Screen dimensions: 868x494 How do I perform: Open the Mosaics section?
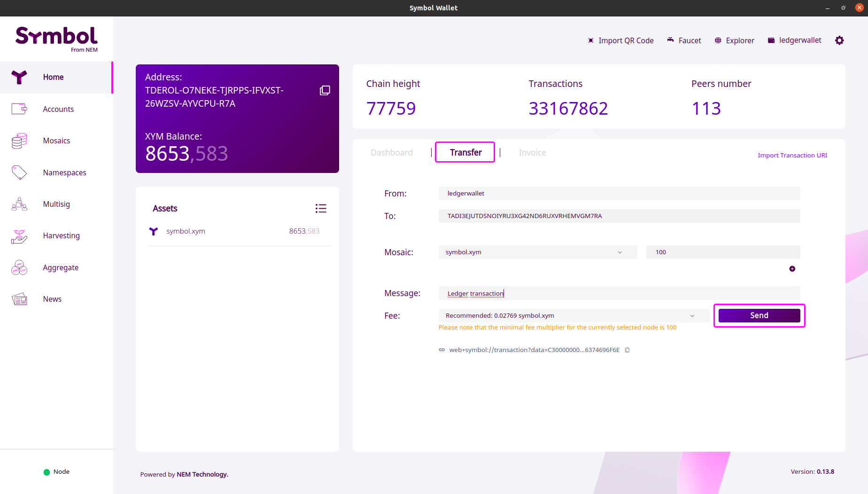56,141
